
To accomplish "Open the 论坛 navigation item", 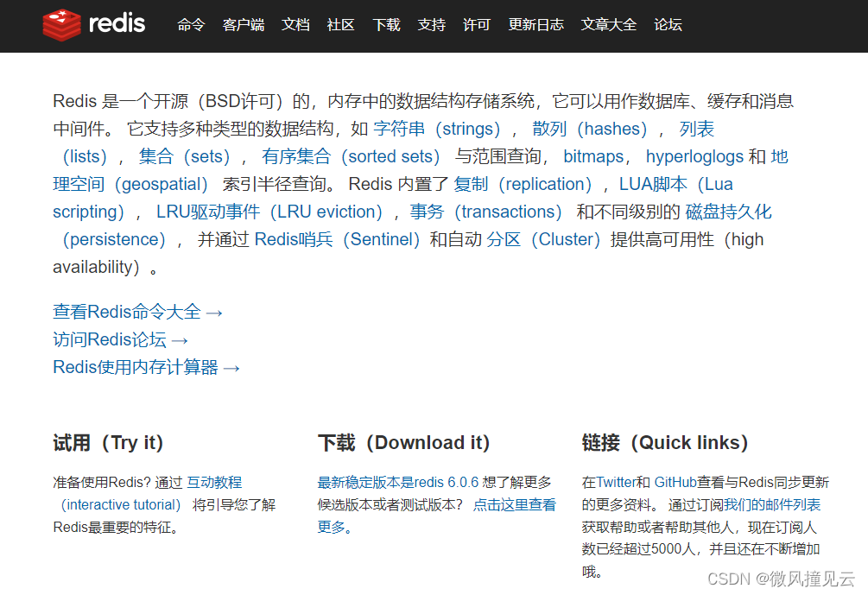I will click(x=668, y=25).
